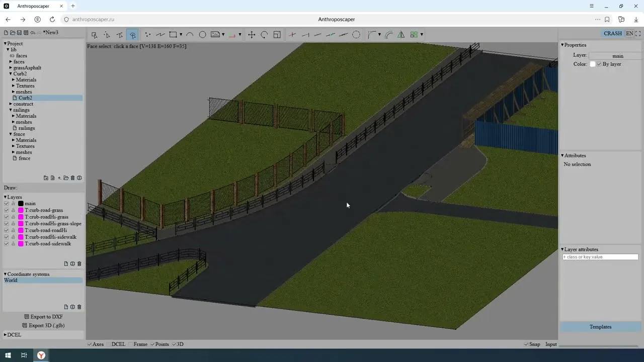
Task: Click the EN language button
Action: point(629,34)
